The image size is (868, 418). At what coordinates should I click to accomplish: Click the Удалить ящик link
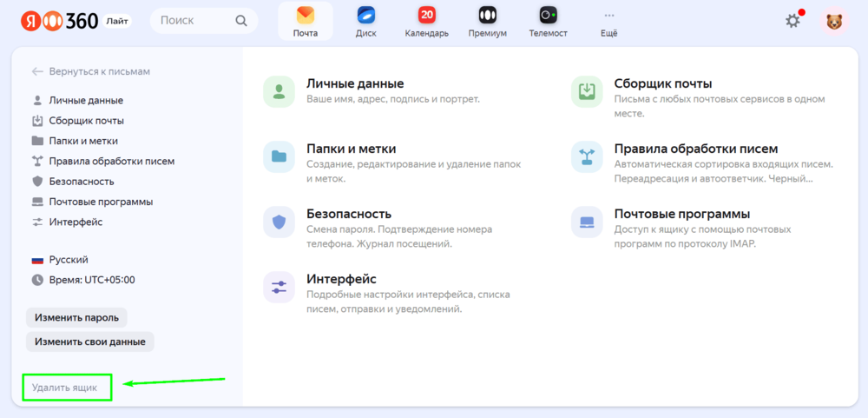tap(64, 388)
